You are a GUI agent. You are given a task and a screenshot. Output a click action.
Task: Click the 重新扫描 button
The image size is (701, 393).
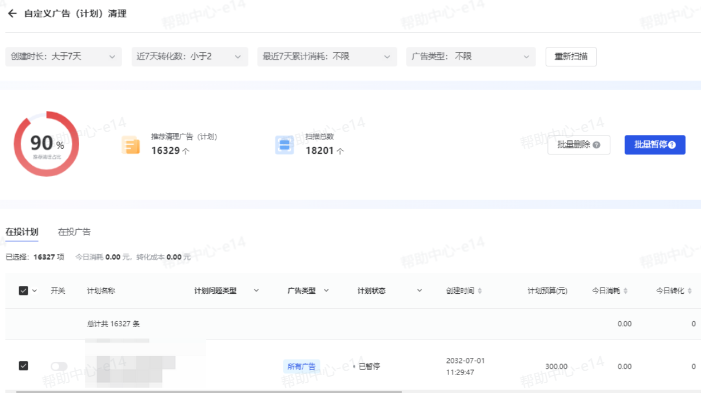click(571, 57)
